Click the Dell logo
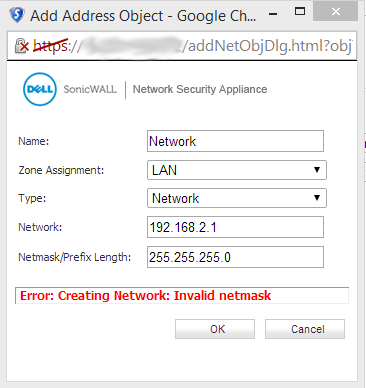The height and width of the screenshot is (388, 366). coord(40,89)
